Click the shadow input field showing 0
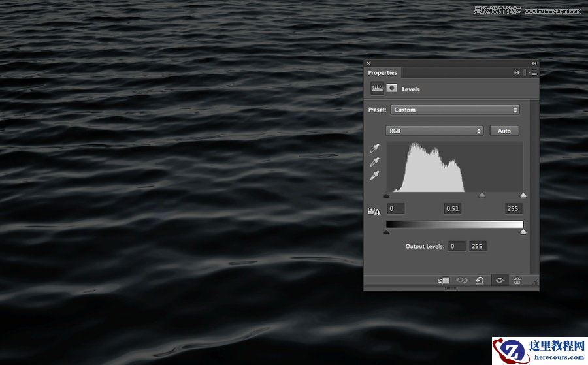Image resolution: width=588 pixels, height=365 pixels. (x=396, y=208)
